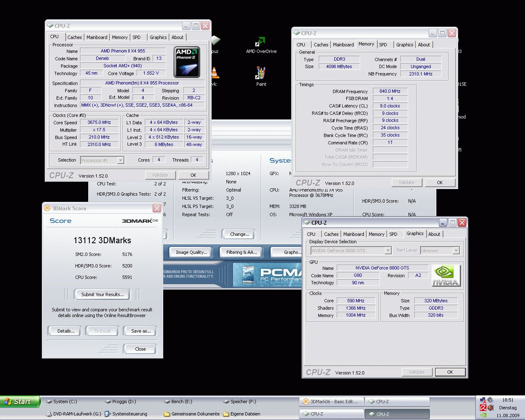Open Speicher (F:) drive from the taskbar
The image size is (525, 420).
tap(240, 402)
